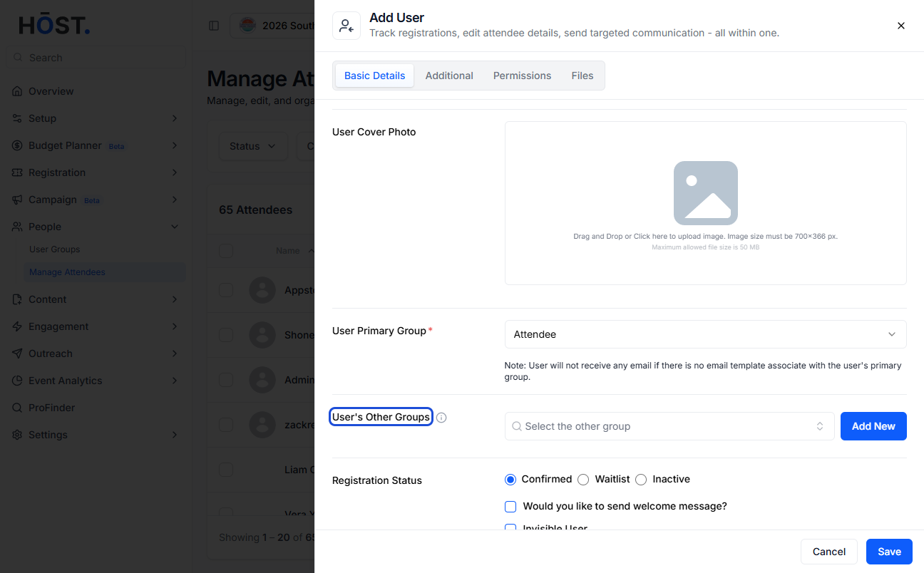Viewport: 924px width, 573px height.
Task: Open the Files tab
Action: click(582, 76)
